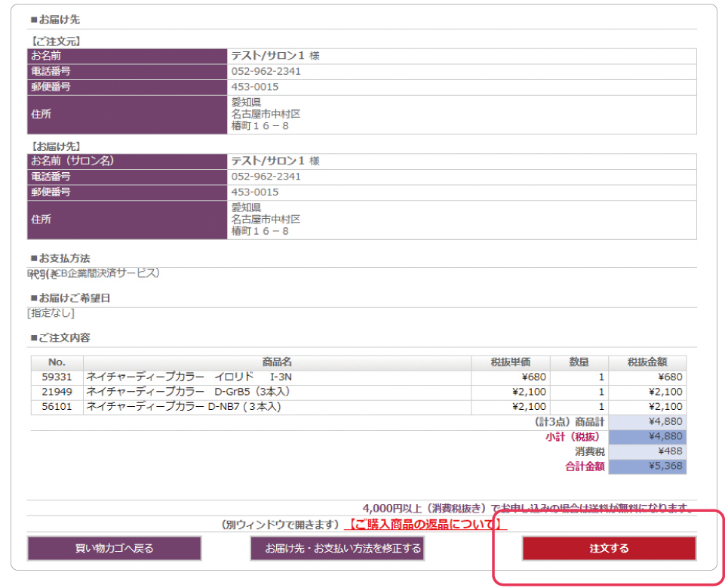The height and width of the screenshot is (588, 725).
Task: Click the [指定なし] delivery date value
Action: [51, 312]
